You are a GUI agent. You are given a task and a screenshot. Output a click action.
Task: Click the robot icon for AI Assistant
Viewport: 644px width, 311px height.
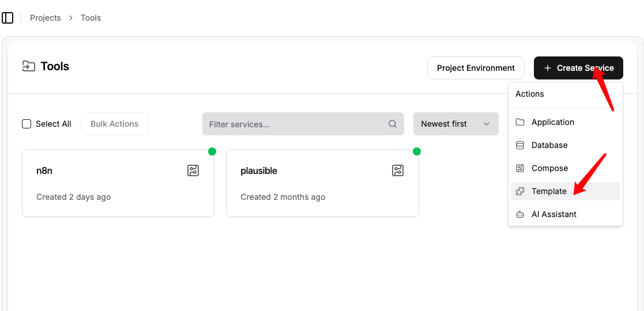520,214
